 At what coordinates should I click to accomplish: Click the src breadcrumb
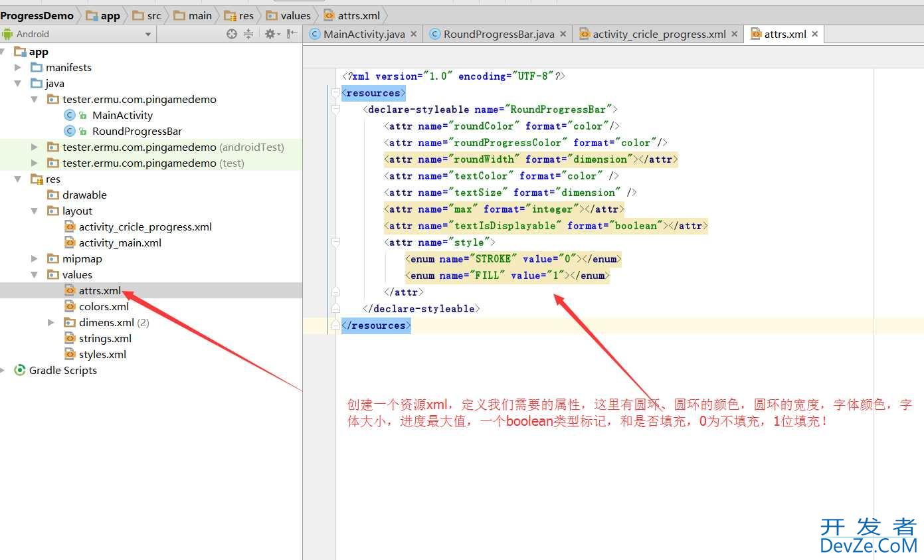pyautogui.click(x=147, y=15)
